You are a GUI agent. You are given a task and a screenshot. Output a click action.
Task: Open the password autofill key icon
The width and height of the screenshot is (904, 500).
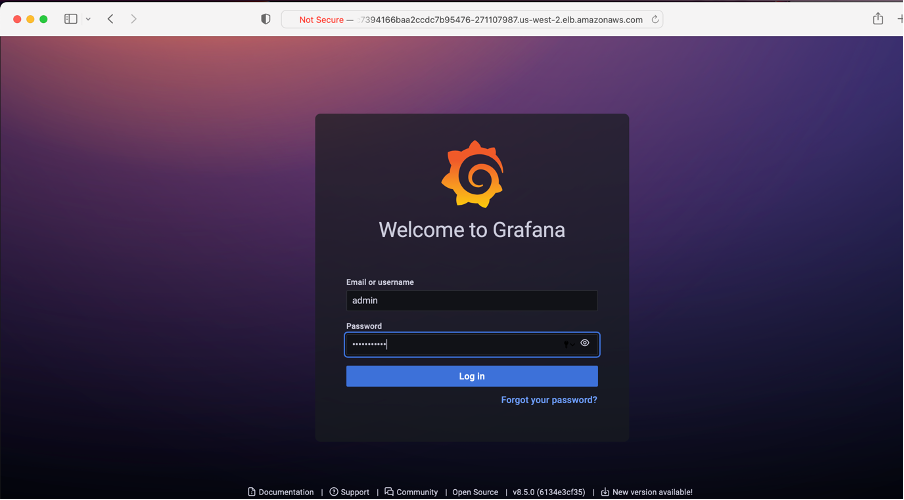pos(568,344)
